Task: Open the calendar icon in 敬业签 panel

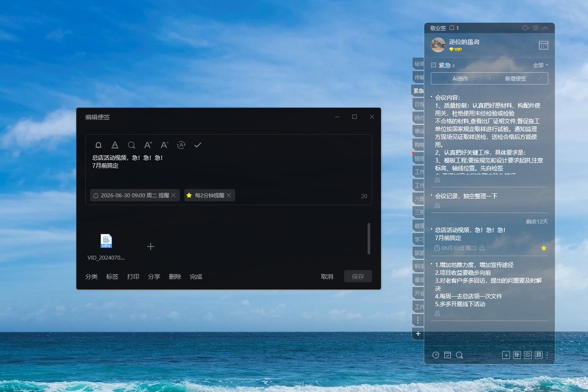Action: coord(544,45)
